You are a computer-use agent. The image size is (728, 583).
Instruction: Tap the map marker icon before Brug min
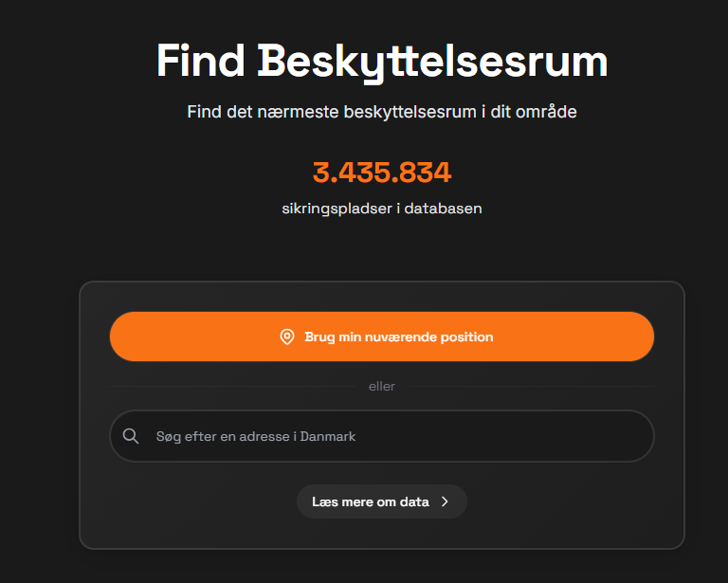[x=287, y=337]
